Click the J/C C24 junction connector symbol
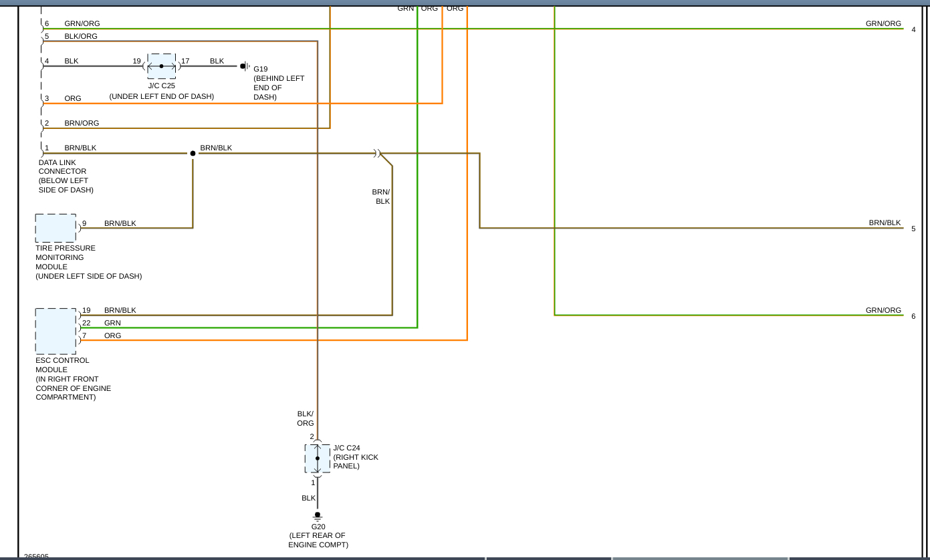The image size is (930, 560). click(x=318, y=458)
